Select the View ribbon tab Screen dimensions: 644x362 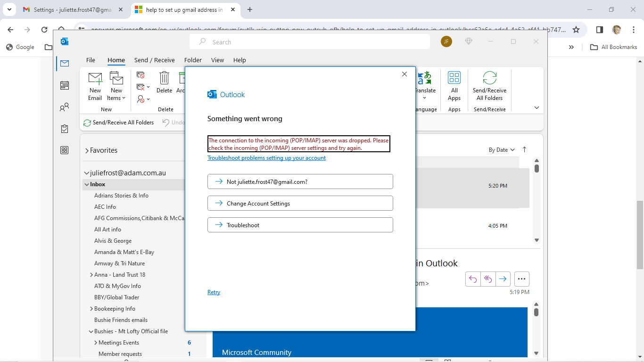217,60
